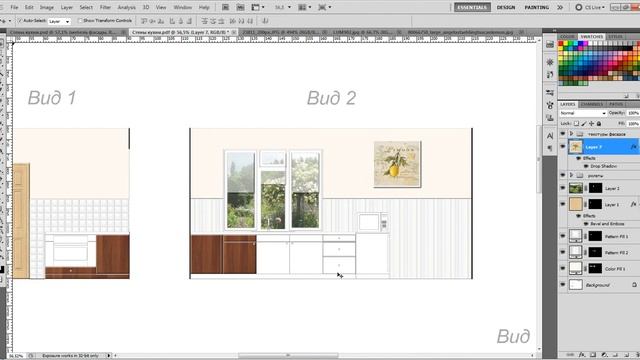640x360 pixels.
Task: Click the Add layer mask icon
Action: (593, 355)
